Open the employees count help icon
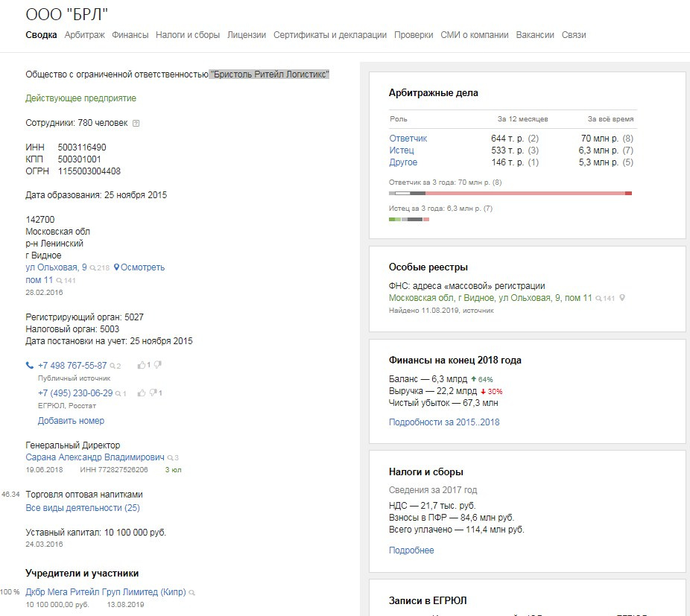 pos(136,123)
